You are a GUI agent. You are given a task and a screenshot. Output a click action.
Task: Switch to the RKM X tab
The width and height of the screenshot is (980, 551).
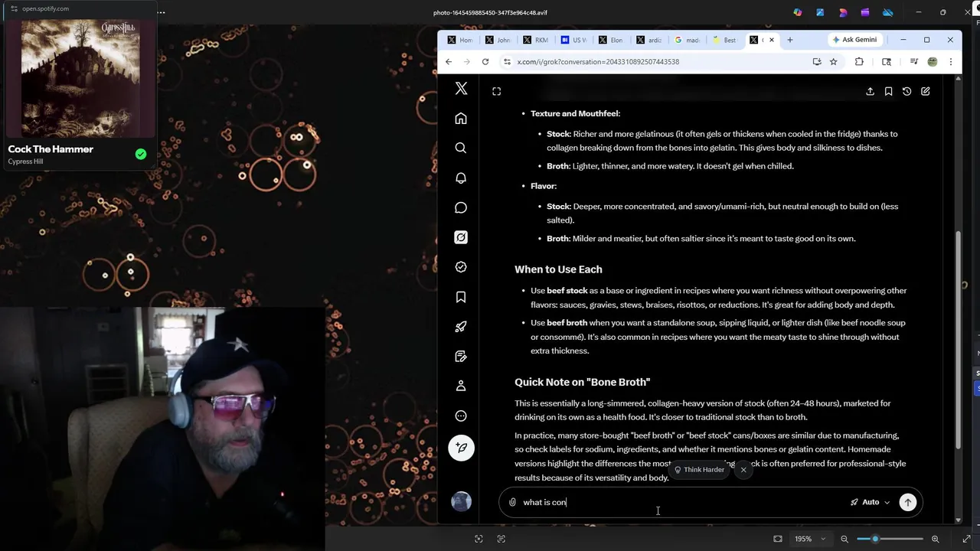coord(535,40)
